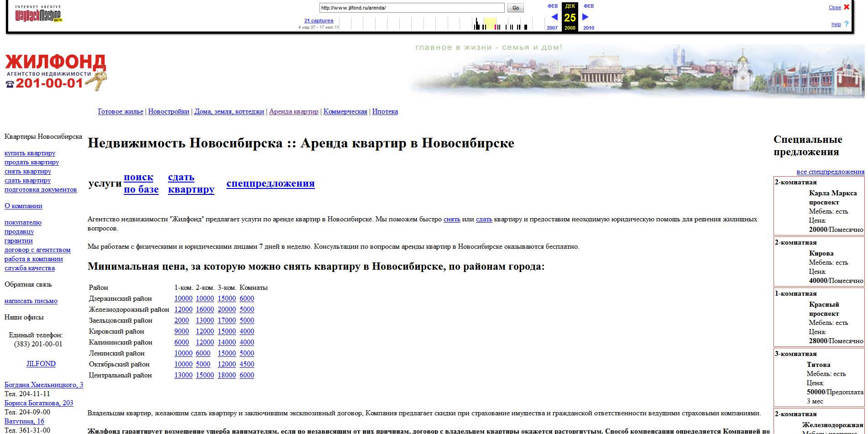Viewport: 868px width, 434px height.
Task: Open the спецпредложения heading link
Action: pos(270,183)
